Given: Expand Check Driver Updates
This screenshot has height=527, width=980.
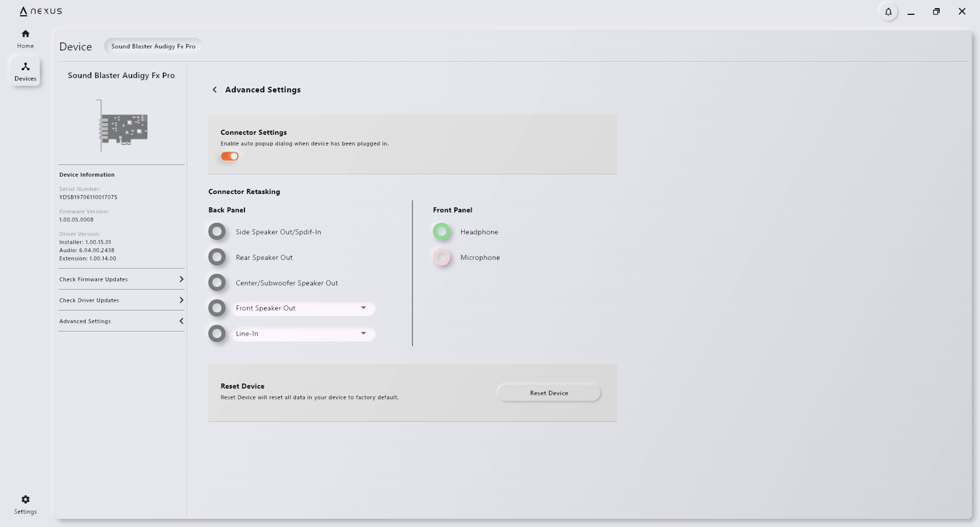Looking at the screenshot, I should 121,300.
